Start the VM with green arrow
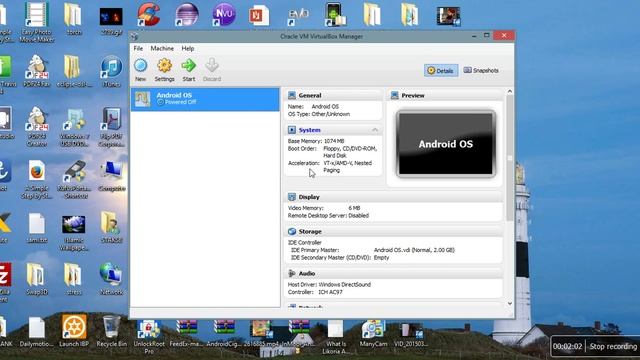Screen dimensions: 640x360 pyautogui.click(x=189, y=69)
